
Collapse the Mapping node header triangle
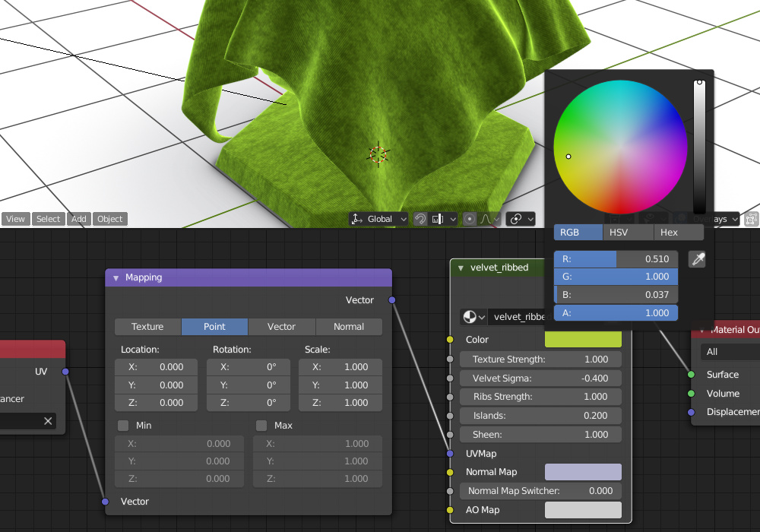[x=116, y=277]
